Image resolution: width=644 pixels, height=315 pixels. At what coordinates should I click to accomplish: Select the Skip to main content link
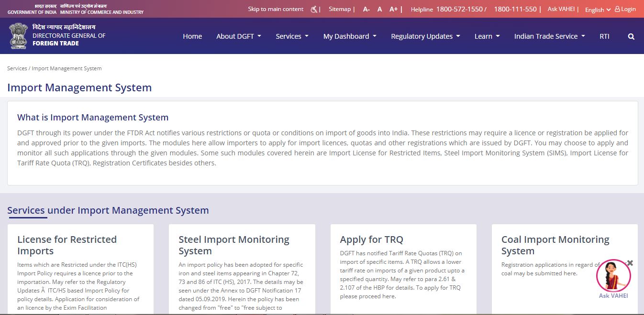coord(275,9)
